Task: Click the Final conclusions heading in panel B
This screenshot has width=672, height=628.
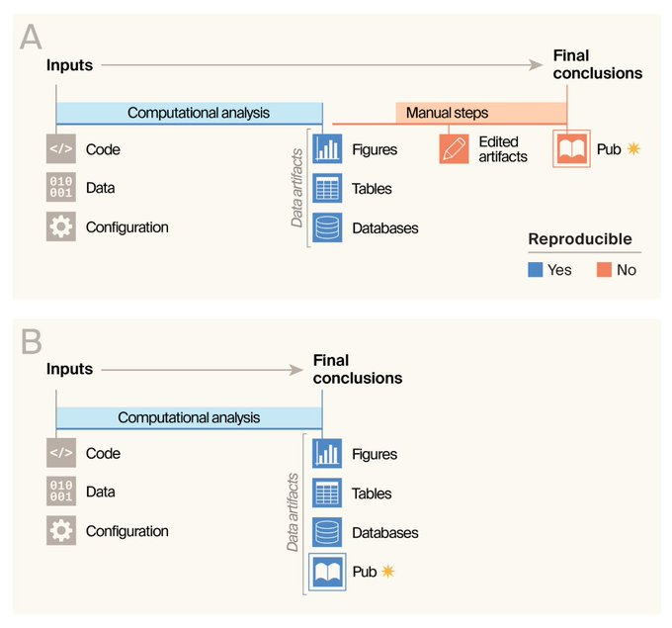Action: pyautogui.click(x=357, y=369)
